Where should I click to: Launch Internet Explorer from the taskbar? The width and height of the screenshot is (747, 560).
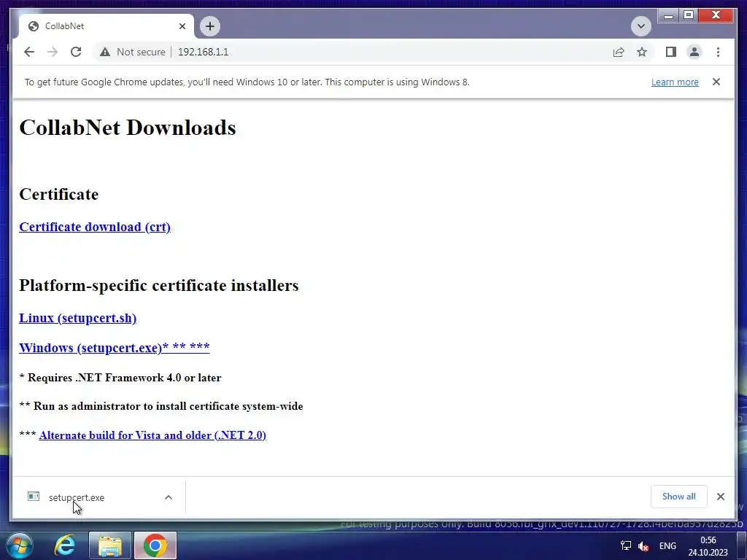click(x=64, y=545)
